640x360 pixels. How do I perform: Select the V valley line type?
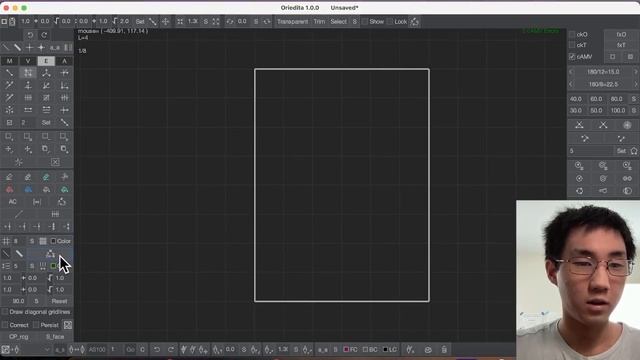click(28, 61)
